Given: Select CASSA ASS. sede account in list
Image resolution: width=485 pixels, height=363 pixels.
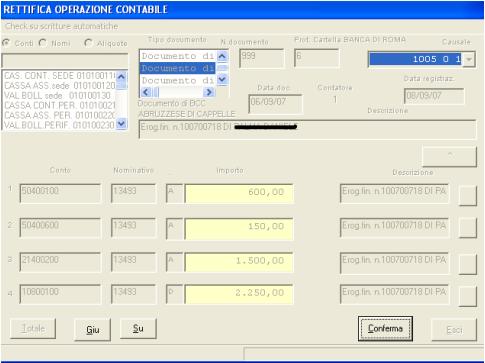Looking at the screenshot, I should pyautogui.click(x=60, y=86).
